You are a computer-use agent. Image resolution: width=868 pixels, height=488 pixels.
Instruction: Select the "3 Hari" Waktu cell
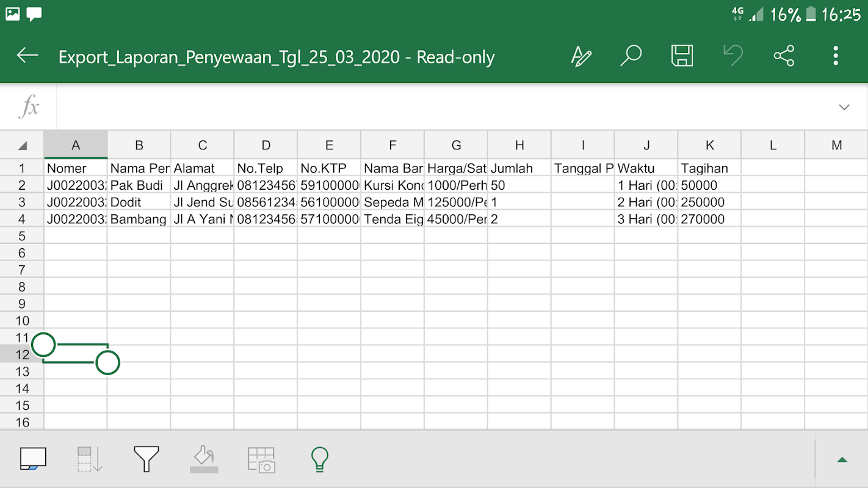pos(646,219)
